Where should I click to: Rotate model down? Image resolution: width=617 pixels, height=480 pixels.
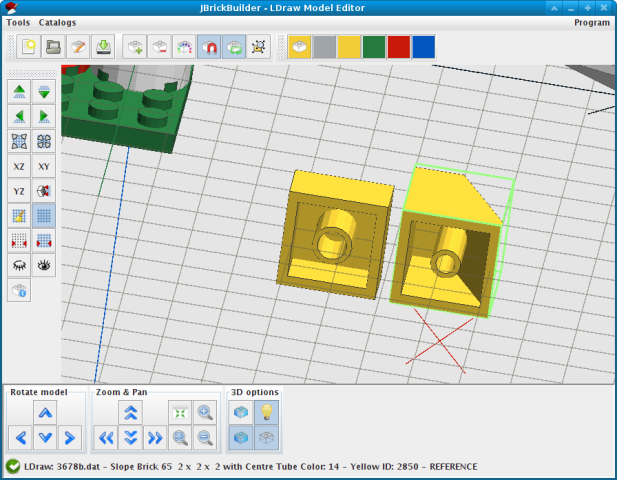point(45,437)
